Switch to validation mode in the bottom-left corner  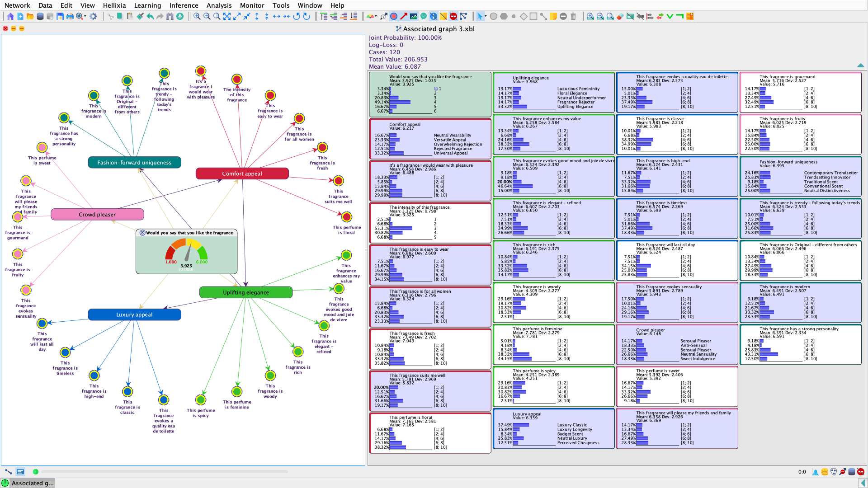click(x=20, y=472)
